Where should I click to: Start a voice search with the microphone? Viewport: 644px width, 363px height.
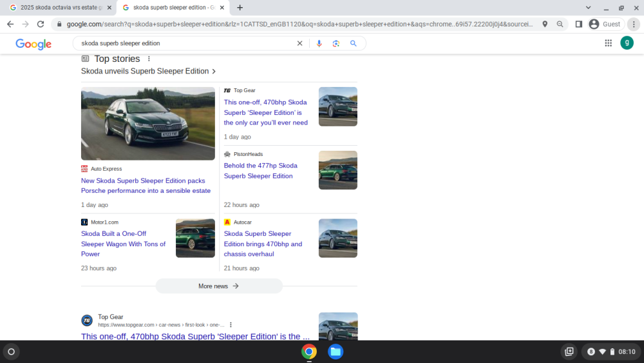[x=319, y=43]
